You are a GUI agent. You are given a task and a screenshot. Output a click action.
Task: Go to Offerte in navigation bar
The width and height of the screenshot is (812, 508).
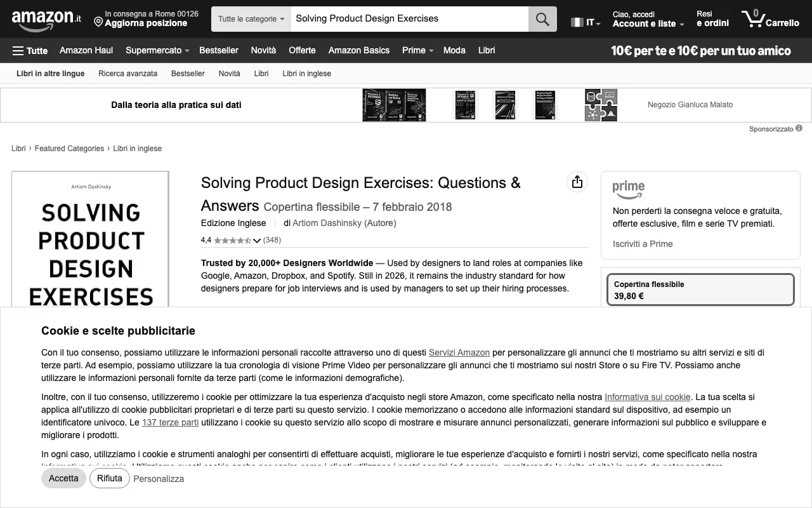pyautogui.click(x=302, y=50)
